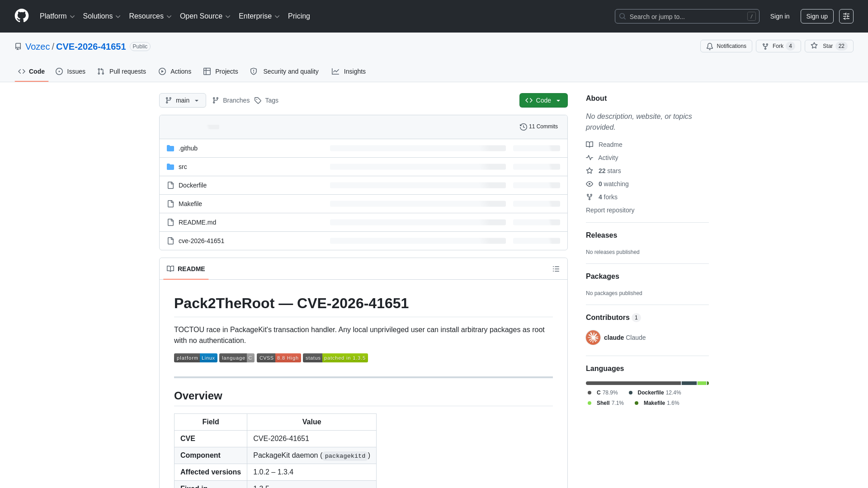
Task: Click the branch icon next to Branches
Action: [216, 100]
